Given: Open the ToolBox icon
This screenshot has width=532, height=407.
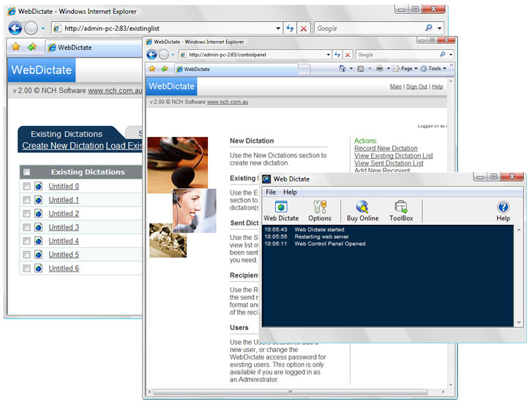Looking at the screenshot, I should click(401, 211).
